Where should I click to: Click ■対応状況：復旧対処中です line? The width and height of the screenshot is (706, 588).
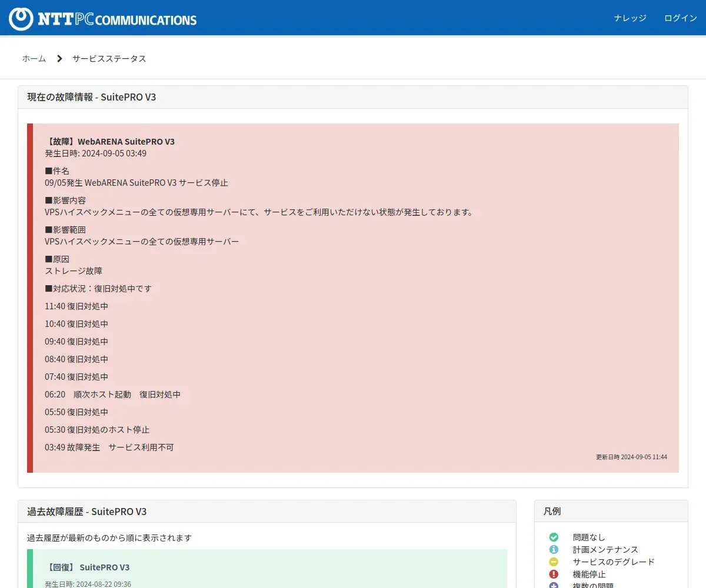click(98, 289)
